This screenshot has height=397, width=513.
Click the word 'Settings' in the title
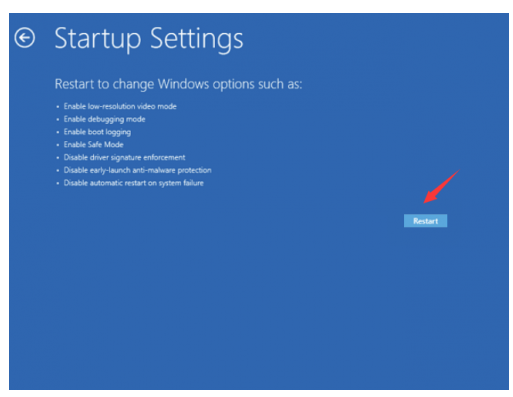point(197,39)
